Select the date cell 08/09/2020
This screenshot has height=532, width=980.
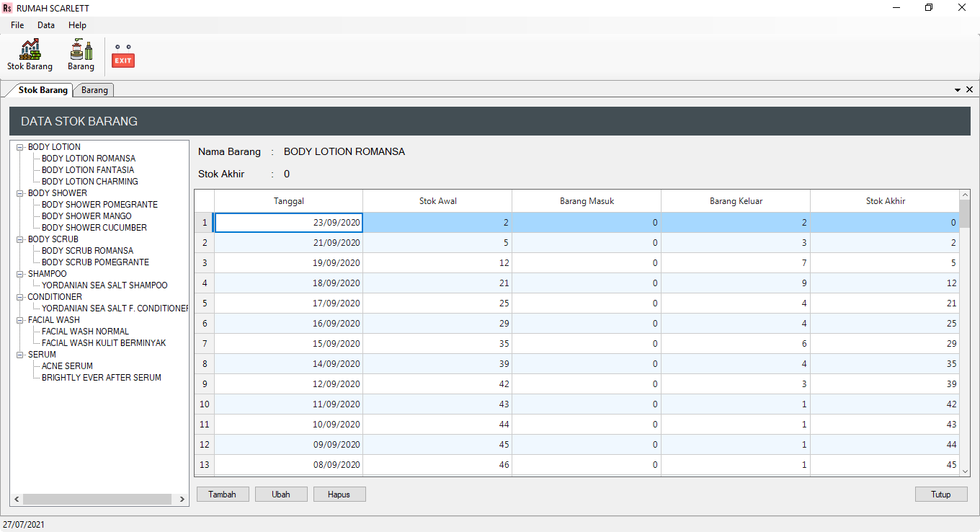pyautogui.click(x=288, y=465)
